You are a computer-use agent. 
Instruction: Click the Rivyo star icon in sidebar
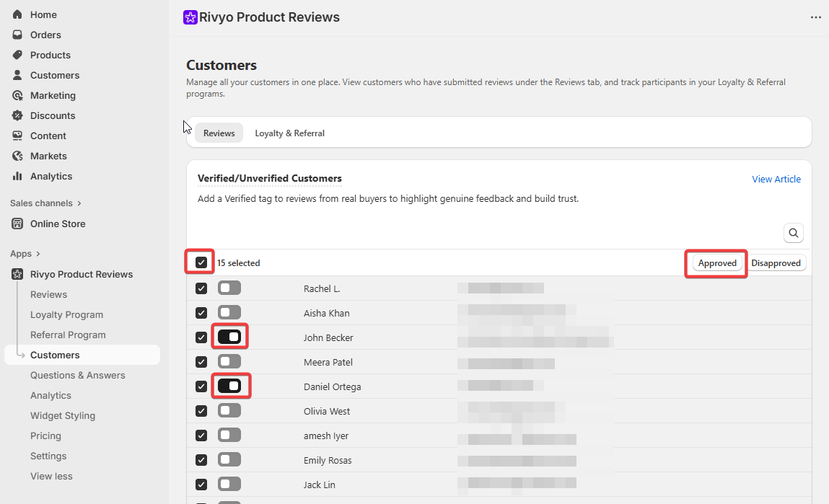(x=17, y=274)
